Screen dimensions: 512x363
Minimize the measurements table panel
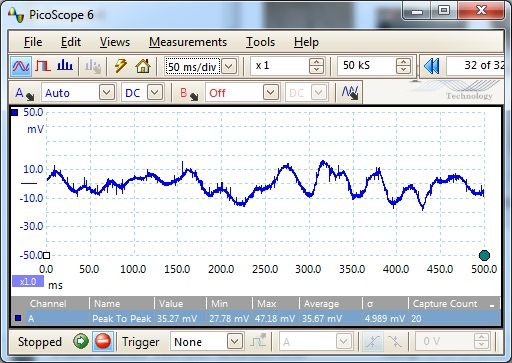coord(492,305)
